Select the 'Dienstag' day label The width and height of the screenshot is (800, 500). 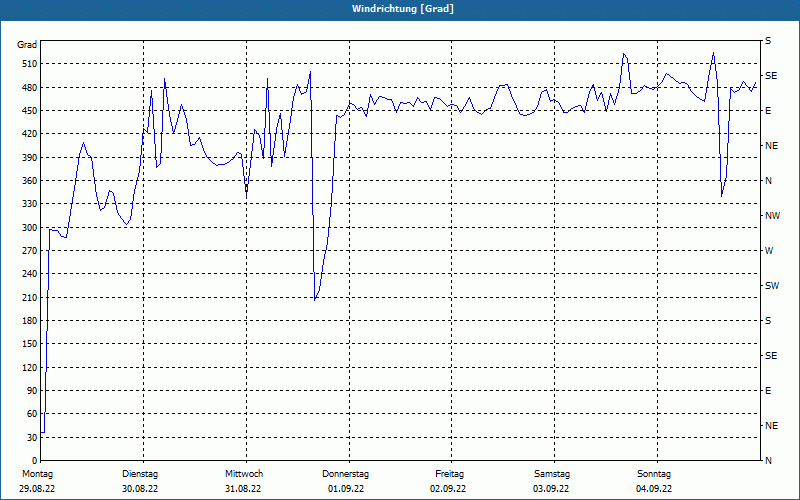140,474
